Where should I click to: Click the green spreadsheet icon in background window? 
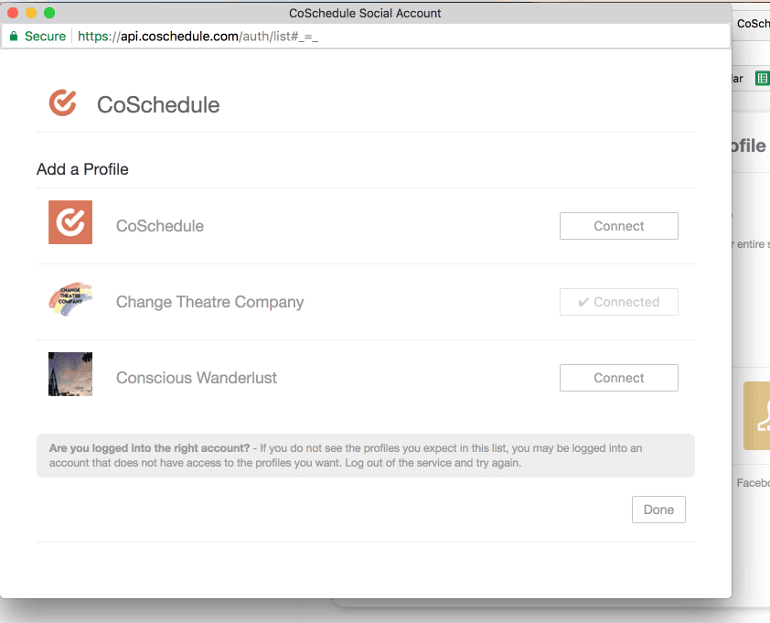(x=761, y=78)
